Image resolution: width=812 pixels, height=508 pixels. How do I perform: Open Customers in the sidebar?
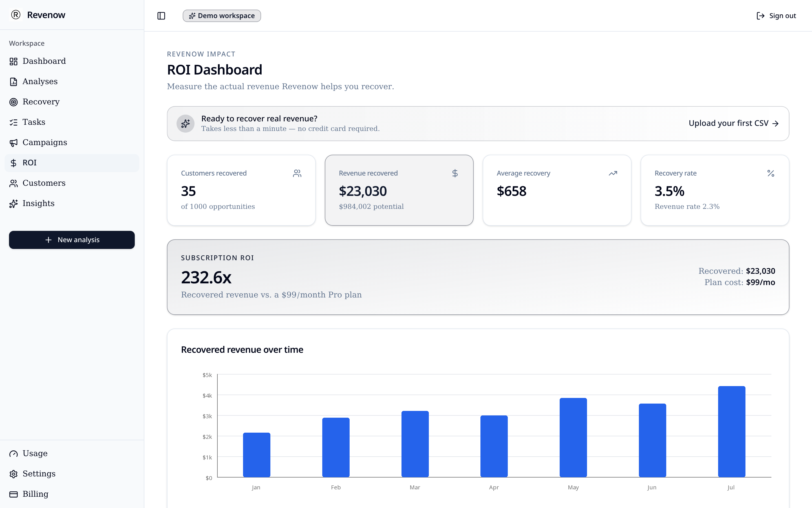(x=72, y=183)
